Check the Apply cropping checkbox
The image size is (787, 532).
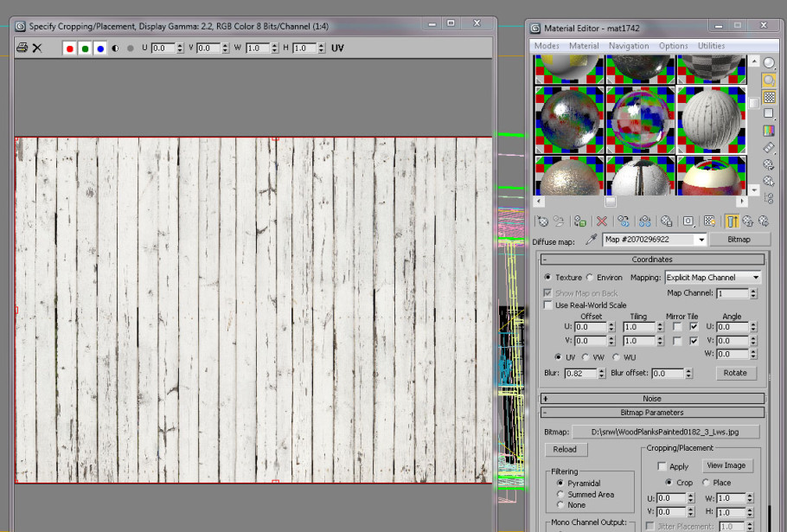pyautogui.click(x=662, y=466)
